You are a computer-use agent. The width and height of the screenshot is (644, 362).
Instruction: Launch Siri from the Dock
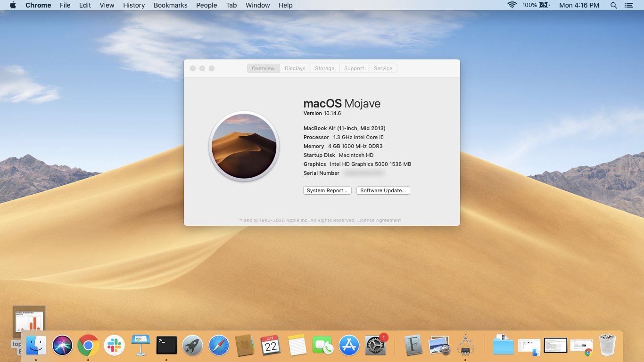pos(62,346)
